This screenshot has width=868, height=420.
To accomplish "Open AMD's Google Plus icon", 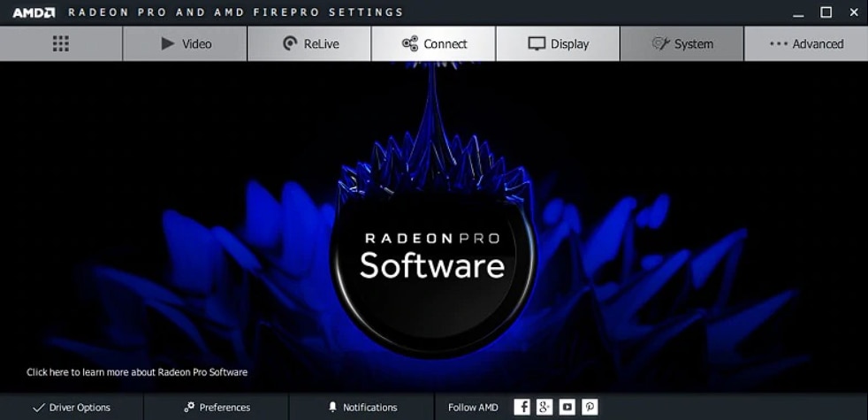I will click(544, 408).
